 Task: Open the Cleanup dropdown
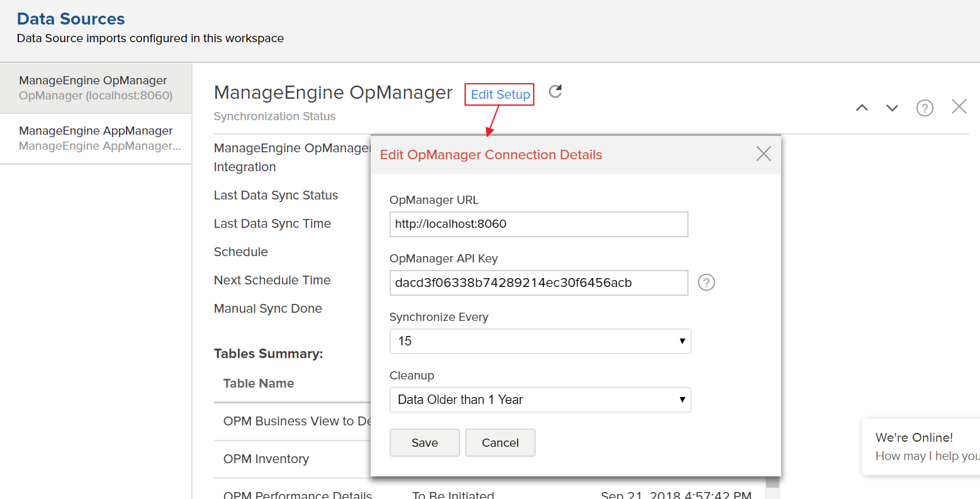click(x=540, y=400)
